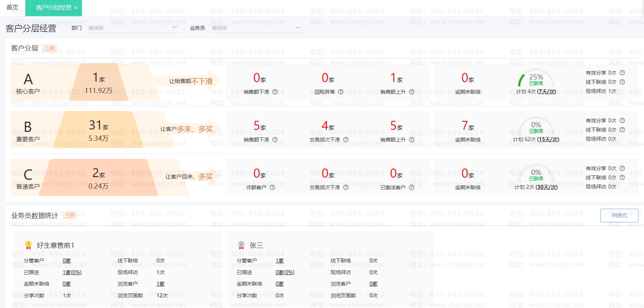644x308 pixels.
Task: Show help for 销售额上升 in the B row
Action: [411, 140]
